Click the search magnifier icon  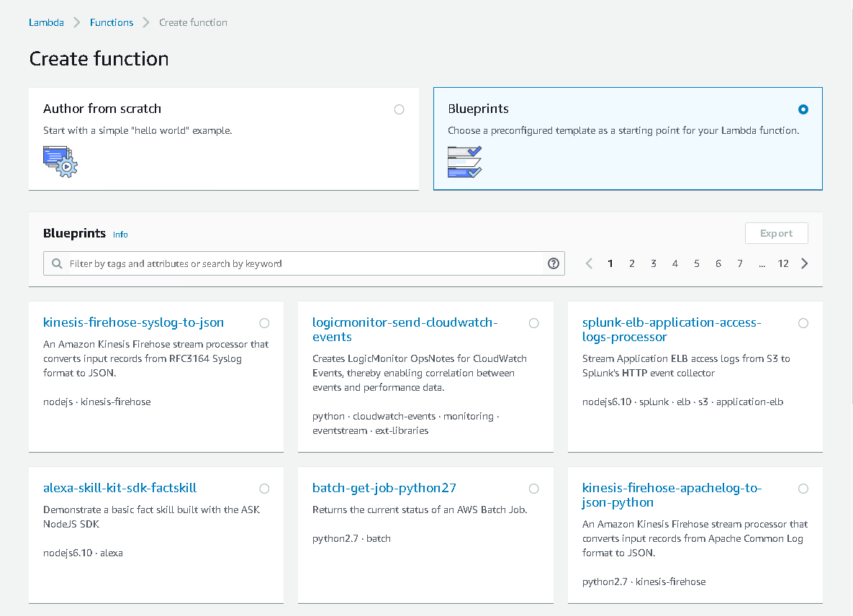(57, 263)
